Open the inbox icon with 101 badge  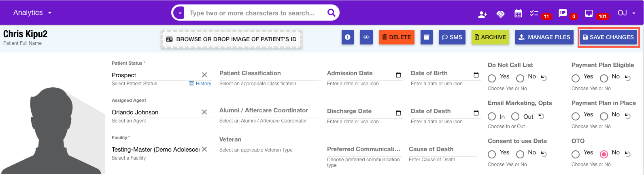(x=589, y=13)
